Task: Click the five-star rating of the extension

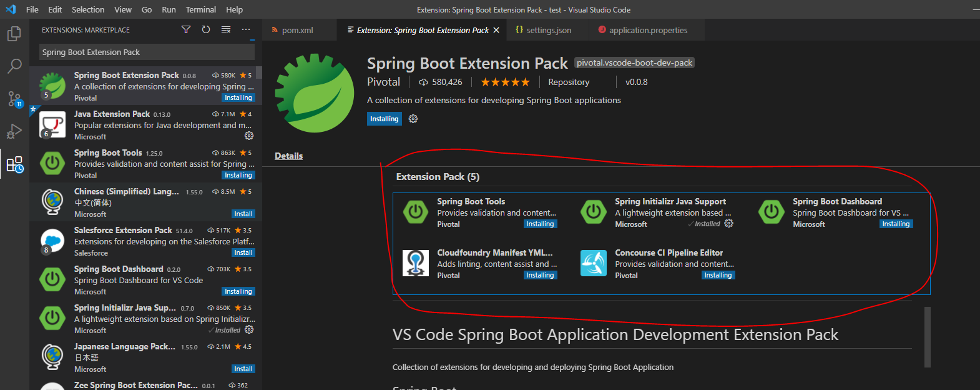Action: pyautogui.click(x=505, y=82)
